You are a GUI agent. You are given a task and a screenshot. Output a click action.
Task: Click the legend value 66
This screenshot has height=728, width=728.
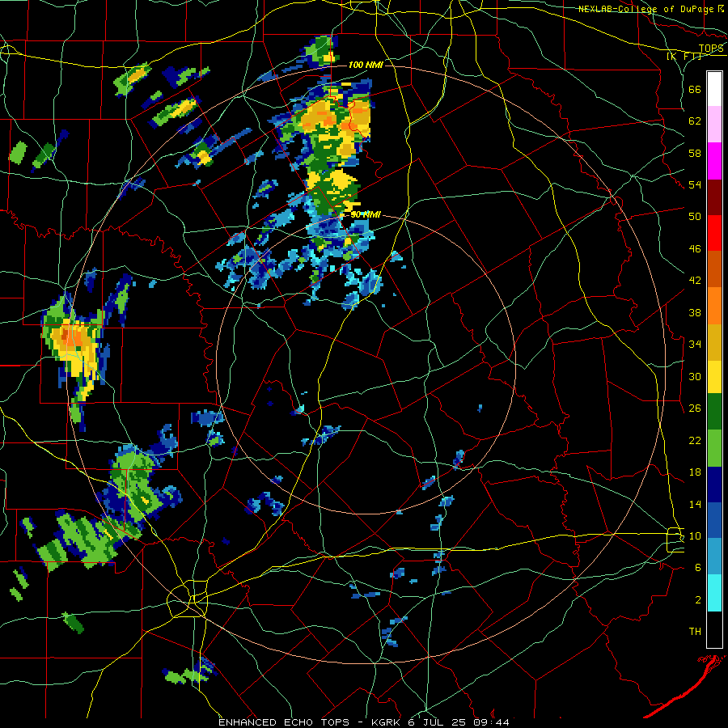click(x=695, y=89)
